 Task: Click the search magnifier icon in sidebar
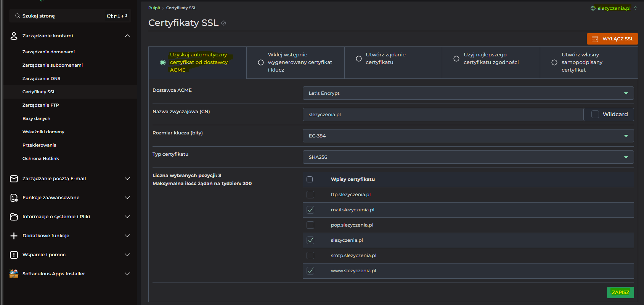(x=18, y=16)
